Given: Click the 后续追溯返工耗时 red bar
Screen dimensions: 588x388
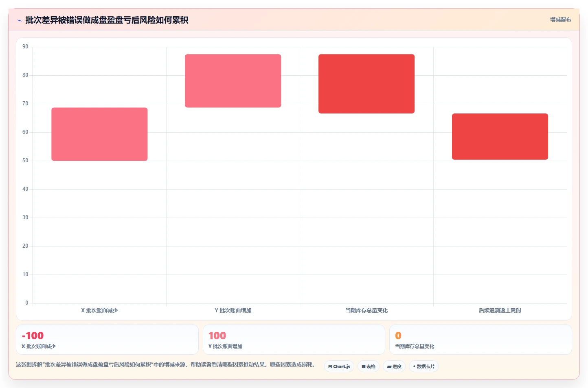Looking at the screenshot, I should [500, 137].
